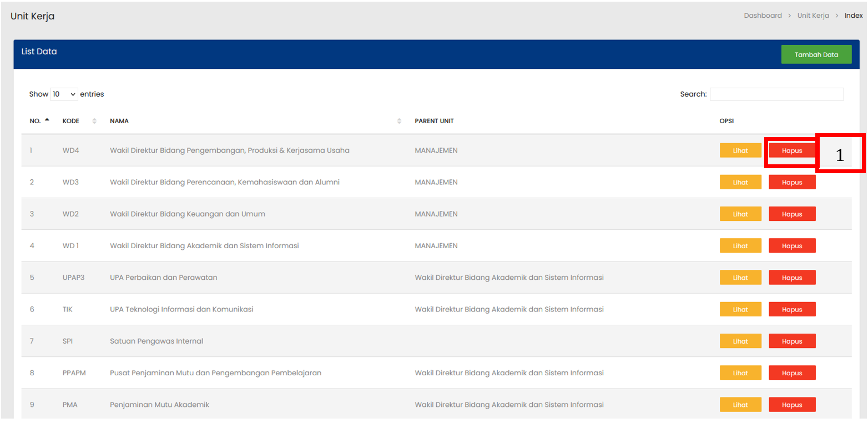Sort table by NAMA column arrows
Image resolution: width=868 pixels, height=423 pixels.
pos(399,121)
